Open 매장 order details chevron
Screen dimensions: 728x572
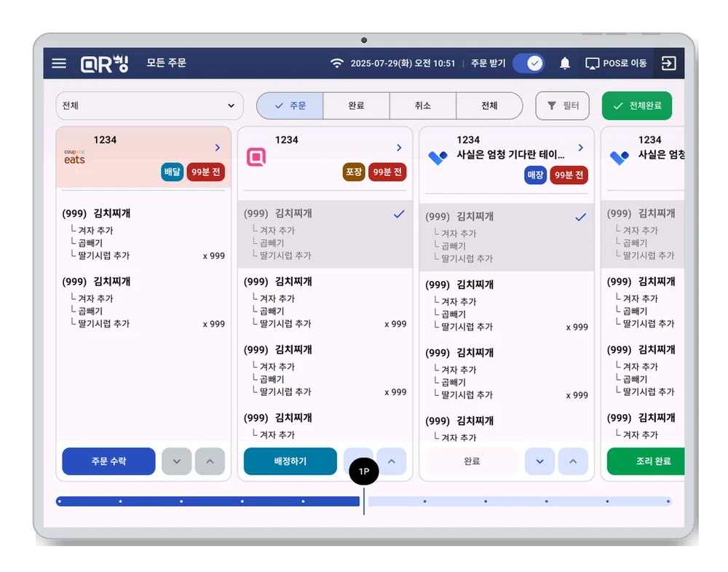580,148
